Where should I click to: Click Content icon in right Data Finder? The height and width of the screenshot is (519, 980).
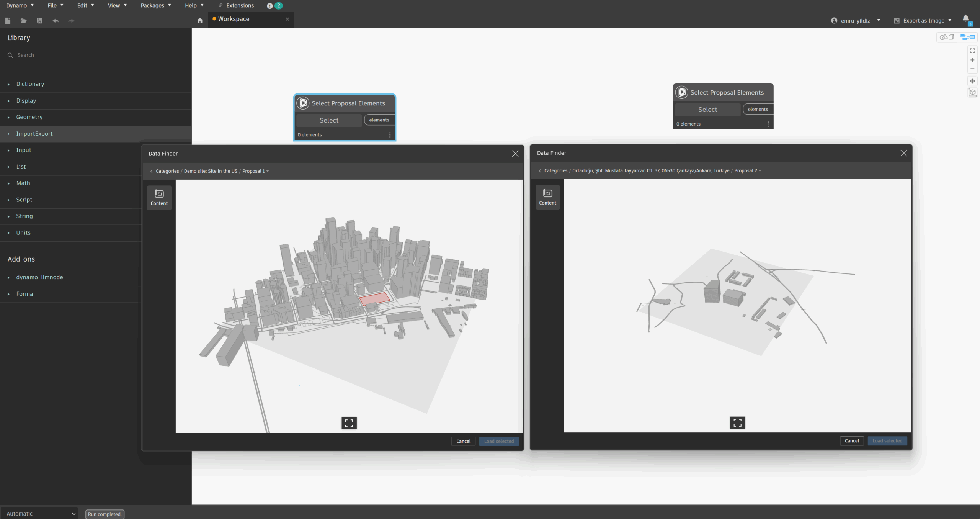[547, 197]
